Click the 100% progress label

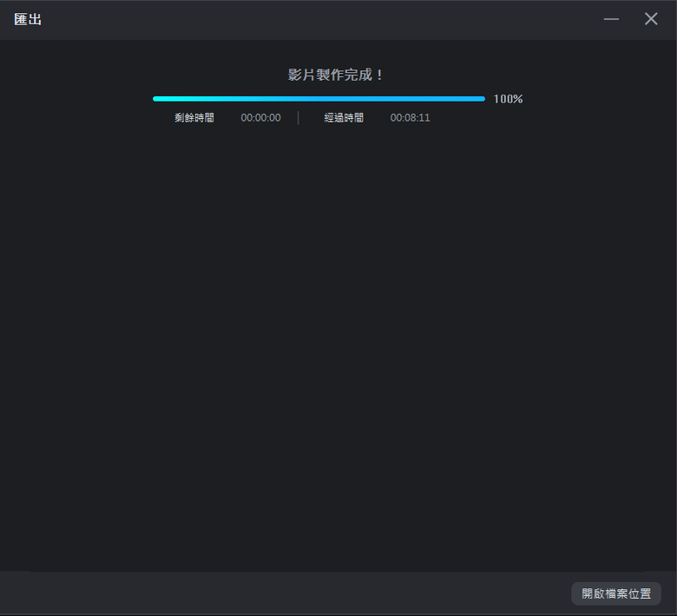(x=508, y=99)
